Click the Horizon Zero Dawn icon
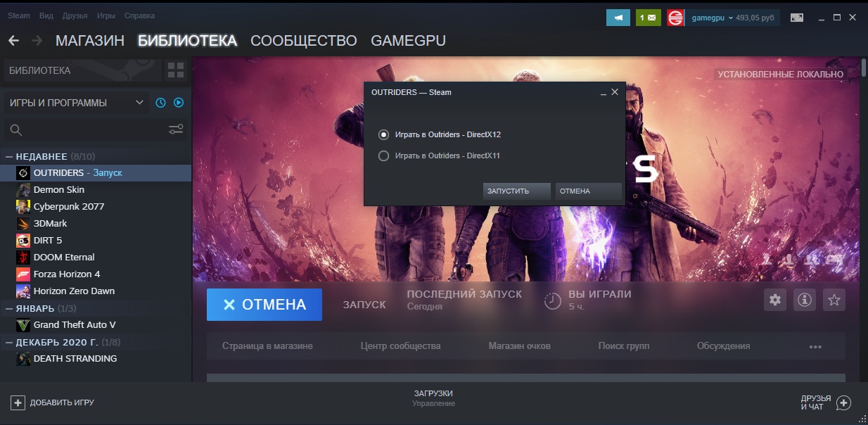Screen dimensions: 868x425 tap(23, 291)
